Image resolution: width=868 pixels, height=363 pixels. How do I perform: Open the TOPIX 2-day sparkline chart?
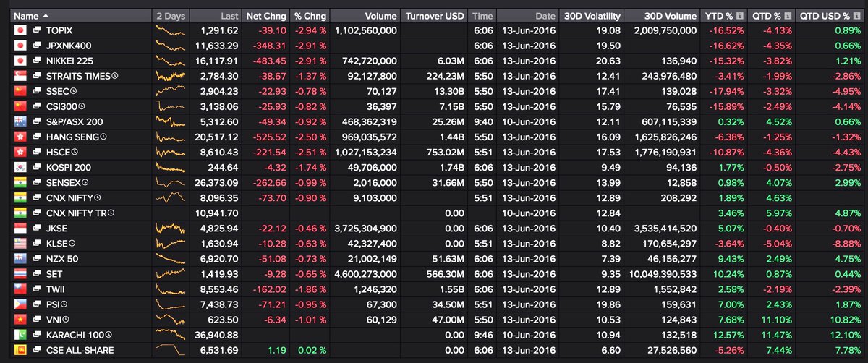(x=170, y=32)
